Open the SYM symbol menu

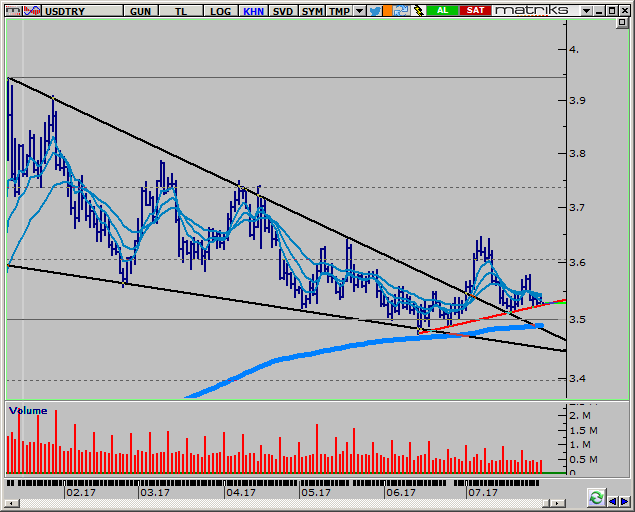tap(312, 10)
